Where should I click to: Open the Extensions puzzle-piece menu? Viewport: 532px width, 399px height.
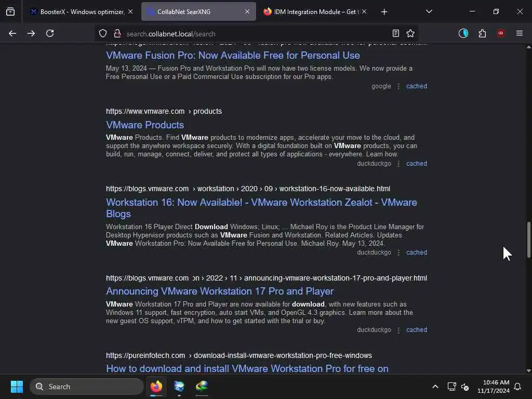[x=482, y=33]
